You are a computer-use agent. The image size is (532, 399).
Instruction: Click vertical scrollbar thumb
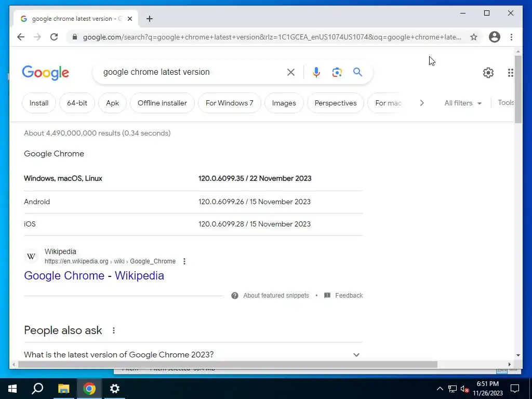pos(518,89)
